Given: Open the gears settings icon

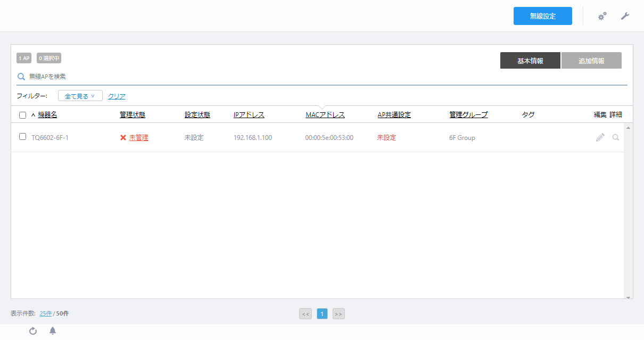Looking at the screenshot, I should (602, 16).
